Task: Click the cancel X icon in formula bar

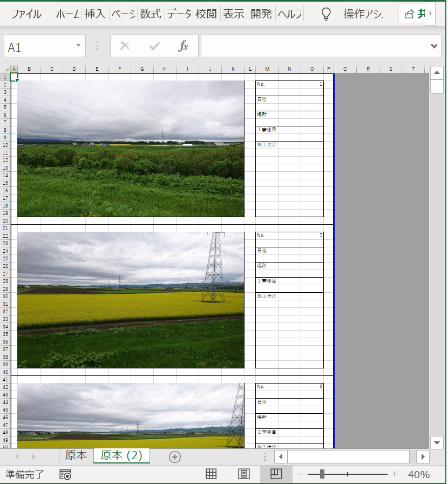Action: click(125, 46)
